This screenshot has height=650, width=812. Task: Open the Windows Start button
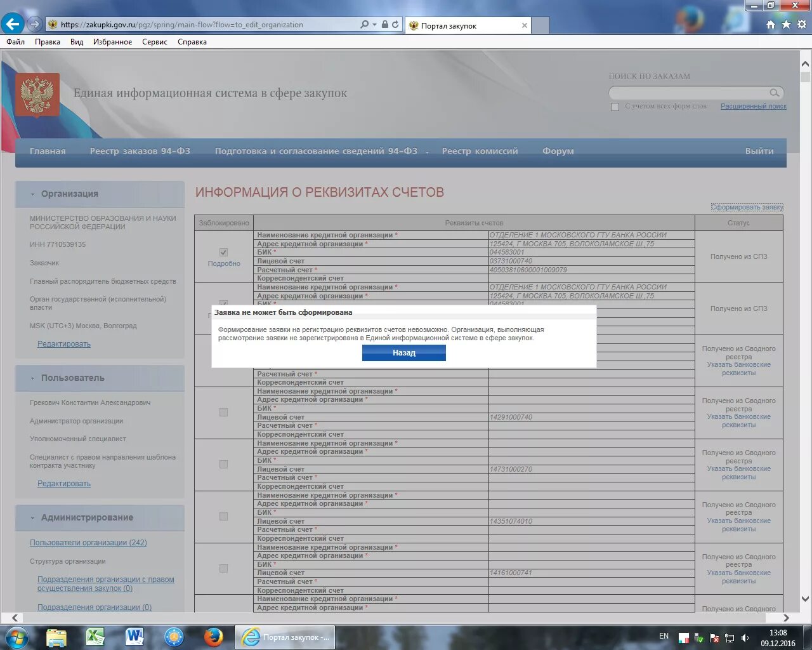(16, 637)
